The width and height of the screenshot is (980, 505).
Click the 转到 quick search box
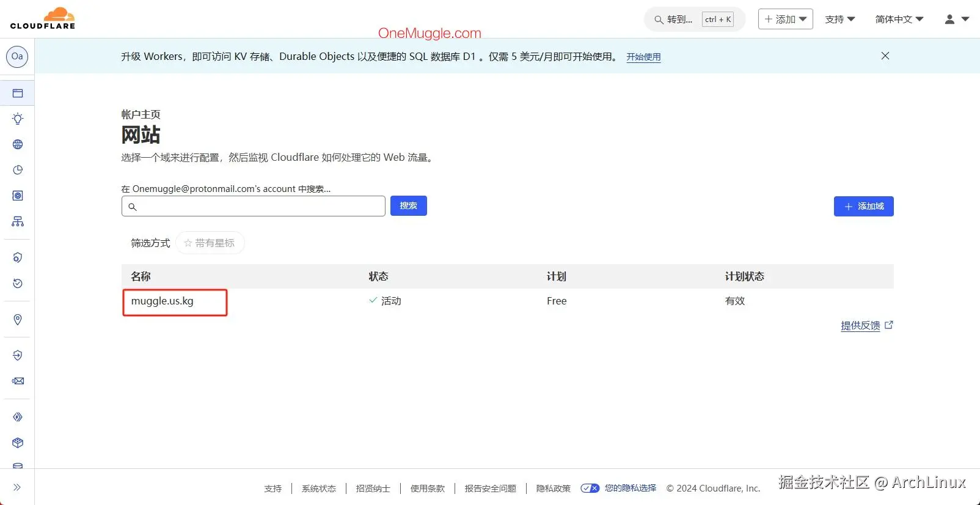coord(695,19)
